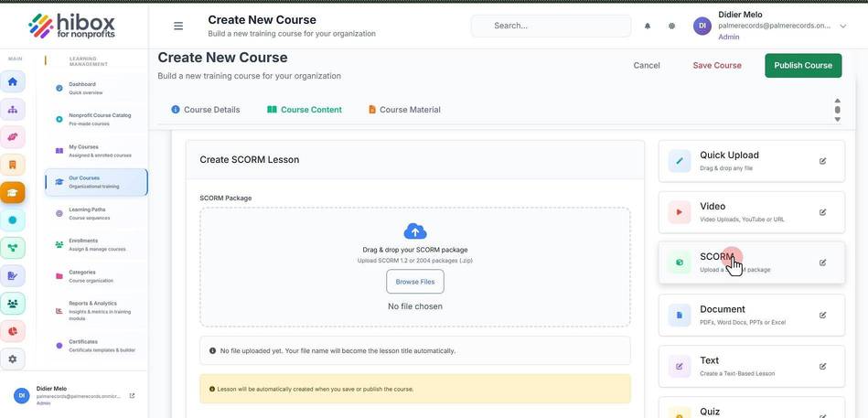Viewport: 868px width, 418px height.
Task: Click the Browse Files button
Action: pos(415,282)
